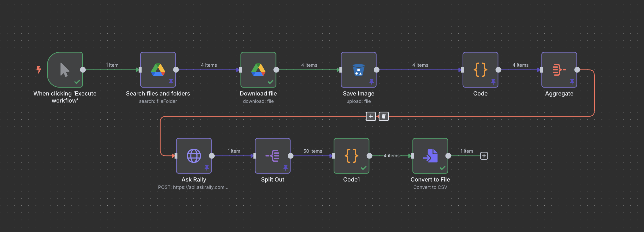
Task: Open the Download file Google Drive node
Action: coord(258,70)
